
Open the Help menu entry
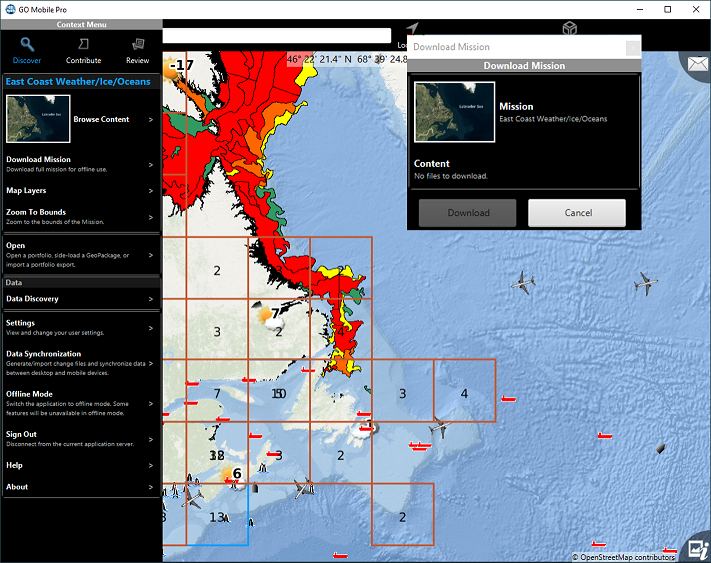tap(81, 466)
